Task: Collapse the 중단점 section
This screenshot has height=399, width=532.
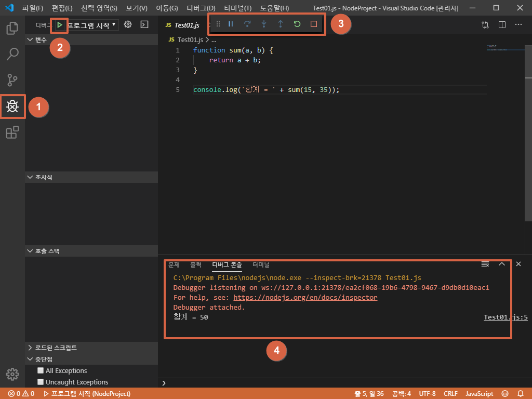Action: coord(91,359)
